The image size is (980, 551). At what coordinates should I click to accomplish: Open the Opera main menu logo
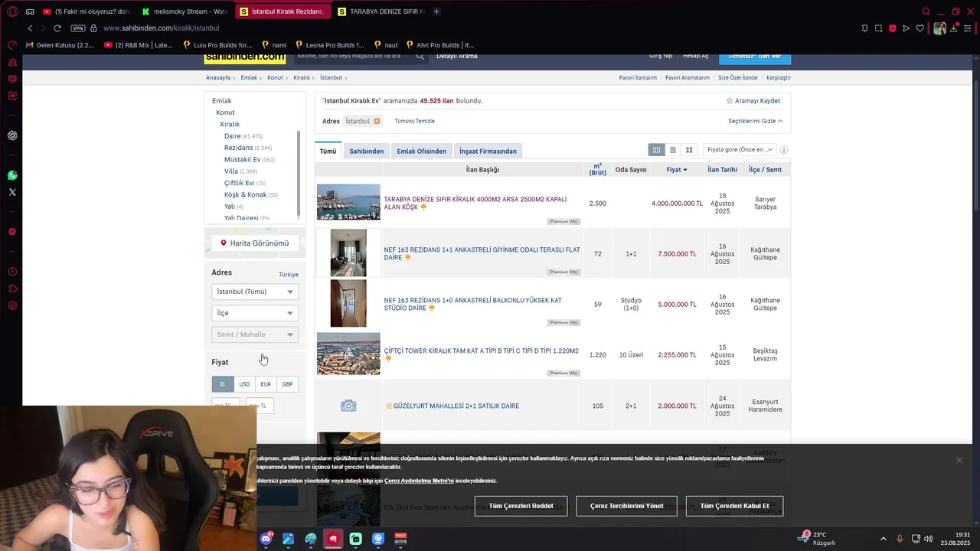(x=12, y=11)
